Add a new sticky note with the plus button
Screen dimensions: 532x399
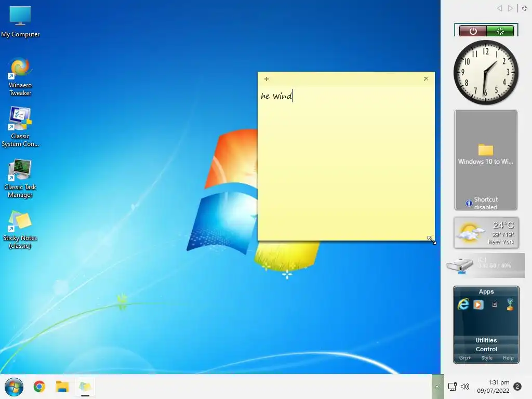coord(267,79)
